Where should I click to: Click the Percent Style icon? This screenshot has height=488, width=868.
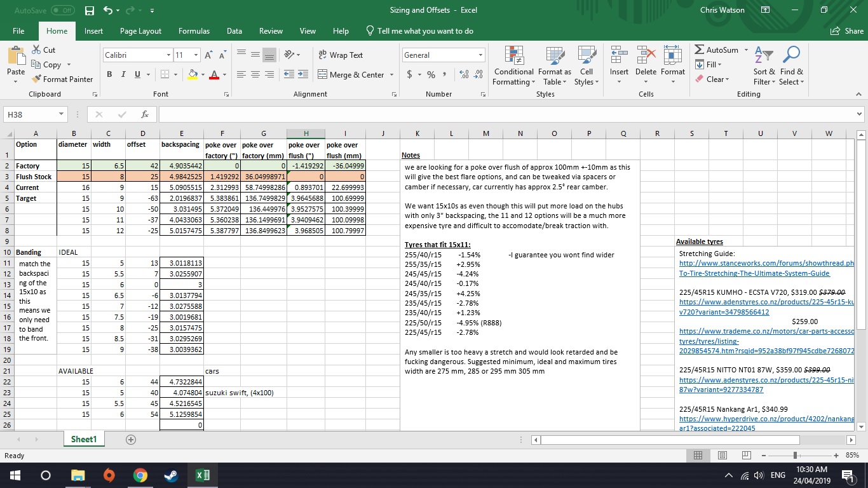[431, 74]
